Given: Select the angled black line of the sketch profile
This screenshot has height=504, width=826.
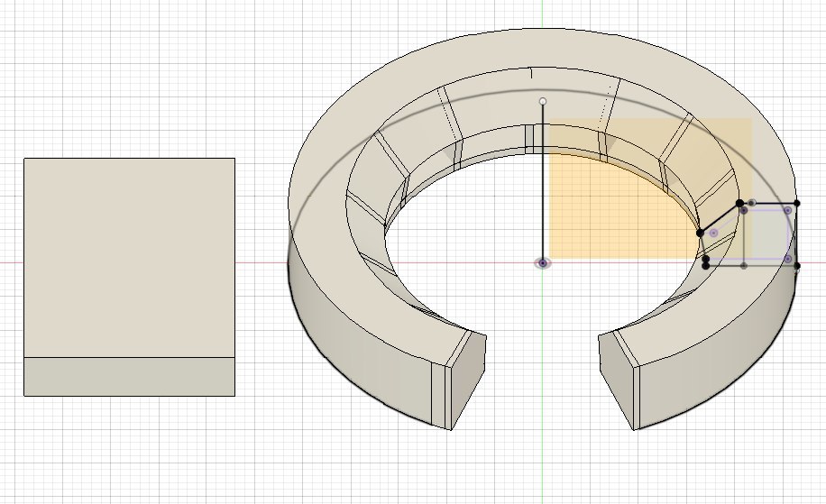Looking at the screenshot, I should tap(720, 217).
